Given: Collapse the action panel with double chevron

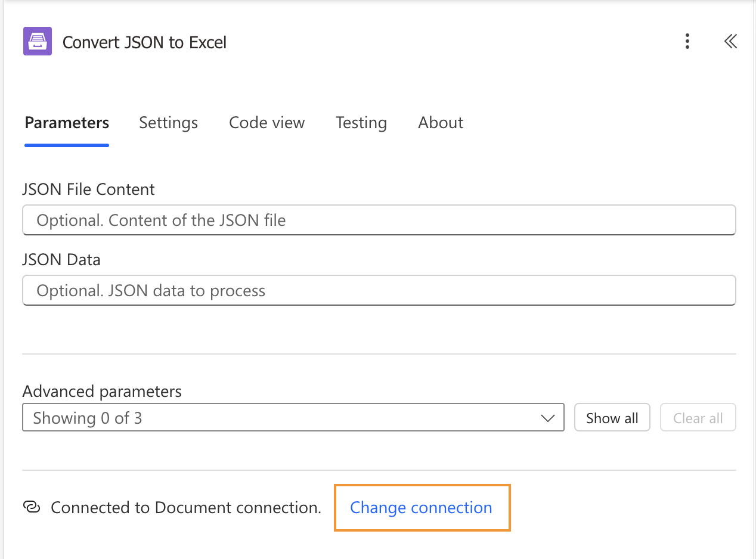Looking at the screenshot, I should pos(730,42).
